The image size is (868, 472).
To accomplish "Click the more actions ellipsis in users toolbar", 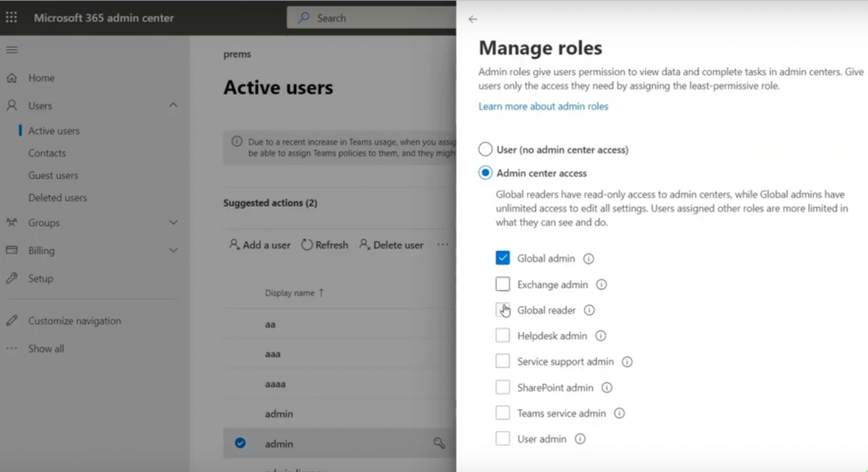I will click(x=442, y=245).
